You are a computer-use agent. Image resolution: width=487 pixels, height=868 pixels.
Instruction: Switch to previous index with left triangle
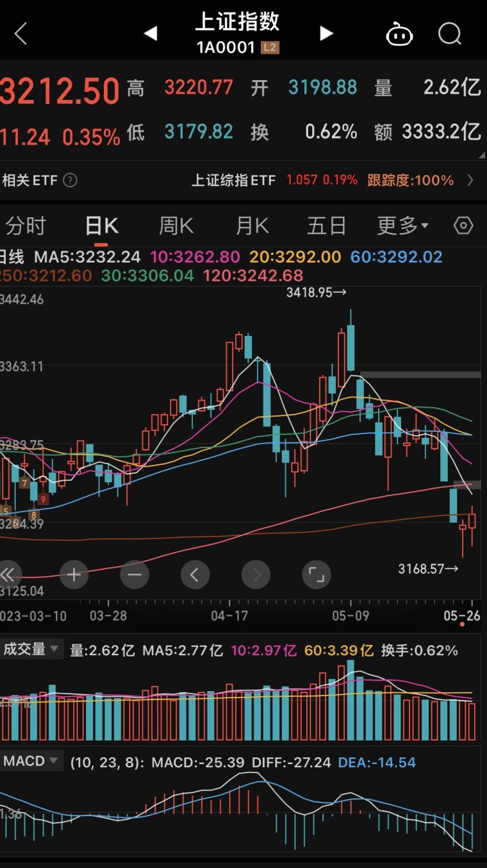pos(151,33)
